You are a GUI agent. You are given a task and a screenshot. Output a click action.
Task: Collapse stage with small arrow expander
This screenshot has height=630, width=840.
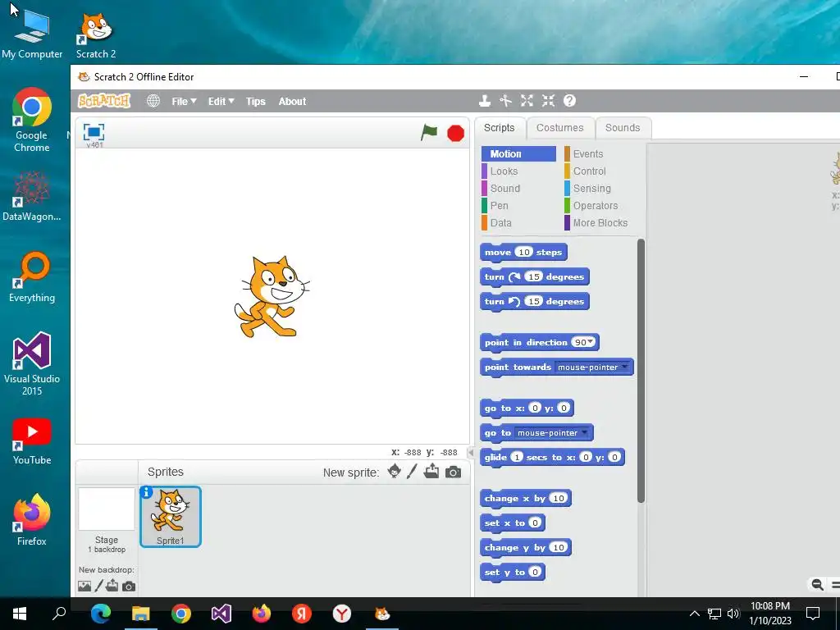[x=471, y=452]
